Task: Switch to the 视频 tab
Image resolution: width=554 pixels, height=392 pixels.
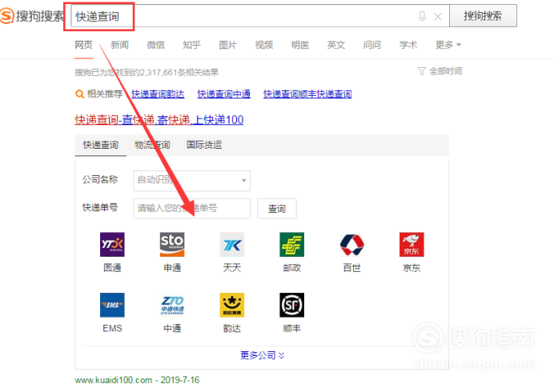Action: tap(264, 45)
